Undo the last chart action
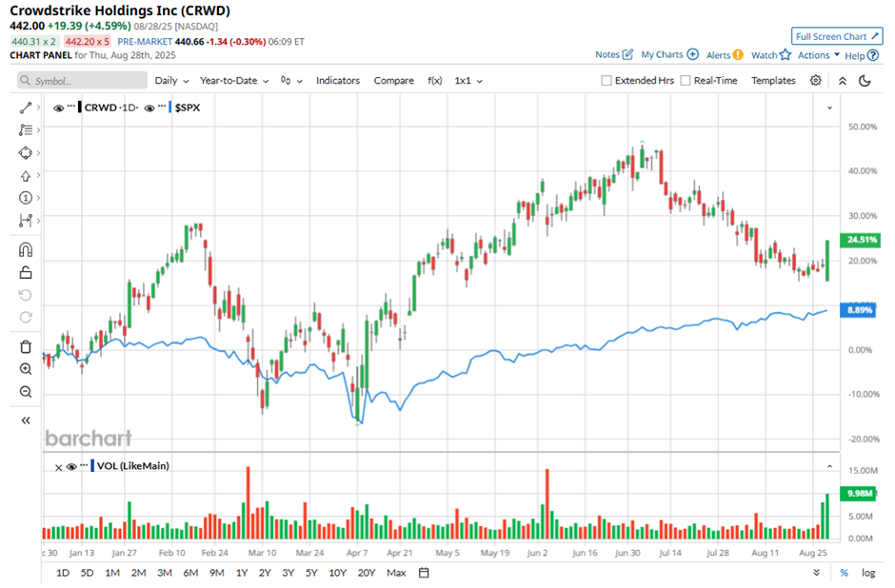This screenshot has width=895, height=588. [26, 295]
